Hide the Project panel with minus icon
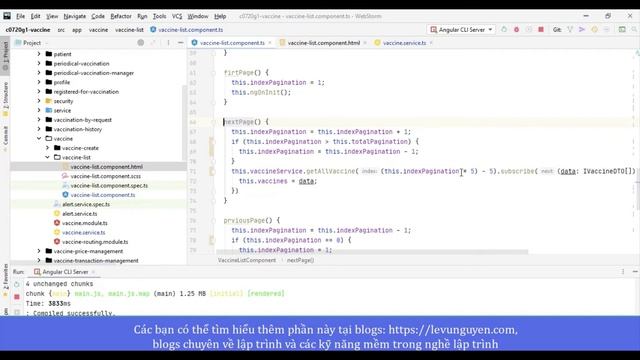This screenshot has width=640, height=360. click(180, 43)
